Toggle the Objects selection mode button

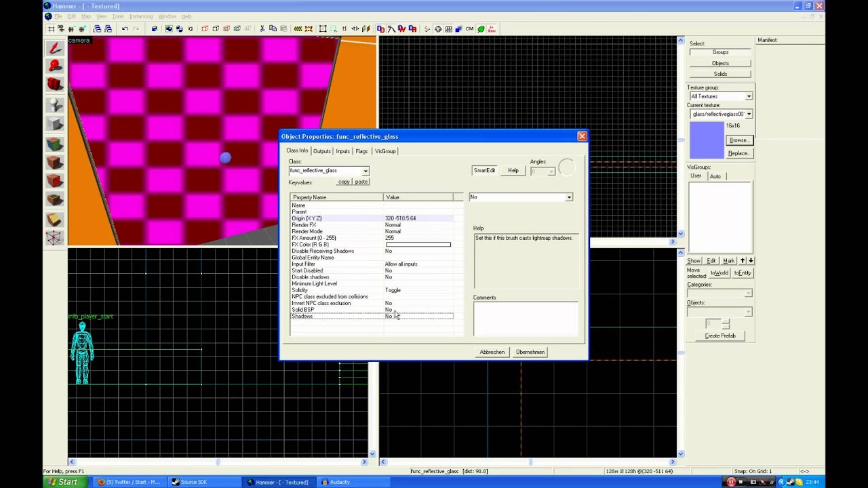[x=720, y=63]
